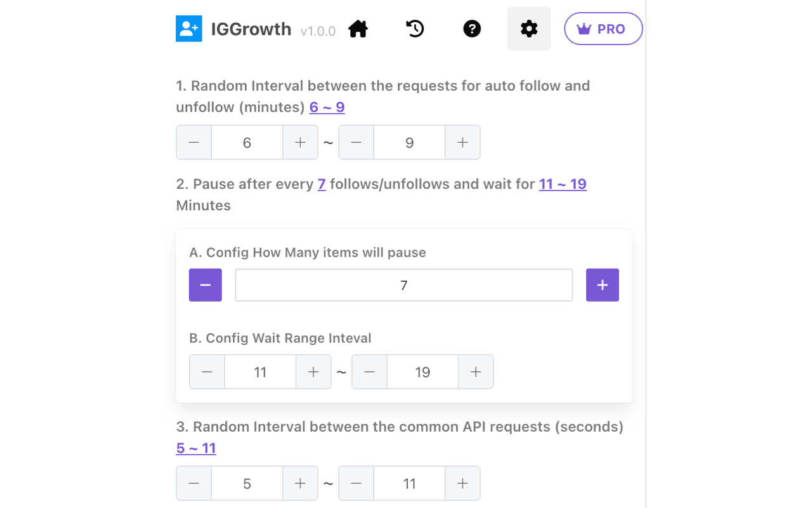Screen dimensions: 812x508
Task: Increase the request interval lower bound from 6
Action: click(300, 142)
